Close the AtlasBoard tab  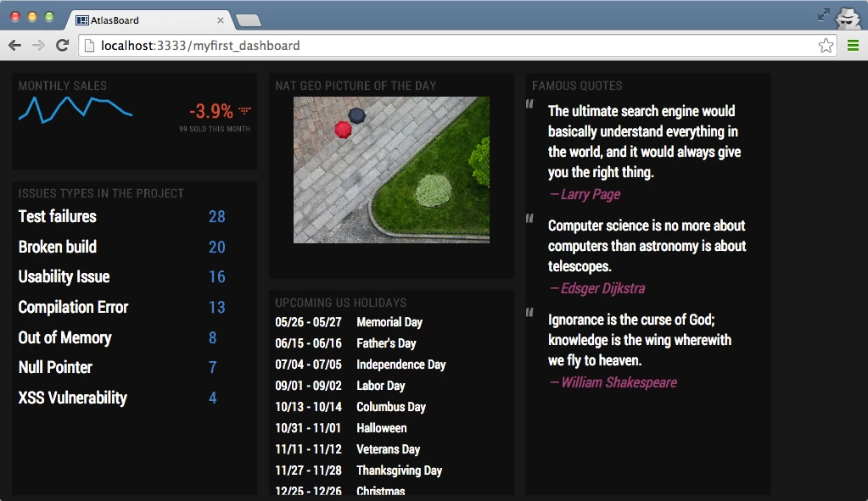(221, 20)
